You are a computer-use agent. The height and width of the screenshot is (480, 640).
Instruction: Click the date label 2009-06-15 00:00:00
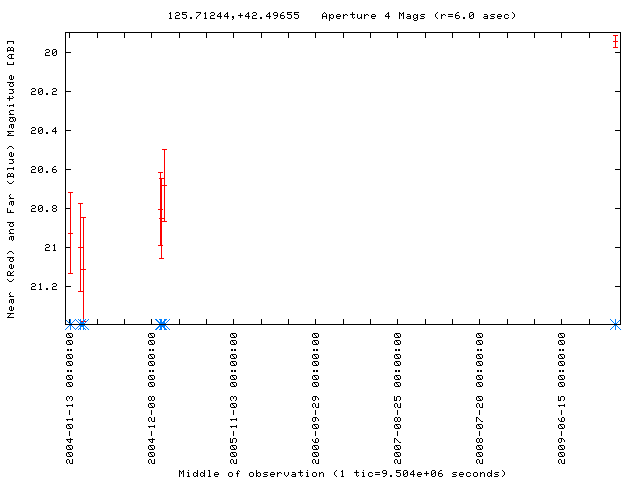562,399
